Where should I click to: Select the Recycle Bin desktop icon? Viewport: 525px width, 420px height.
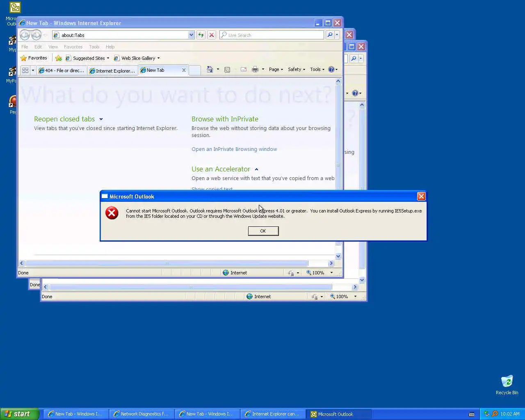point(507,385)
